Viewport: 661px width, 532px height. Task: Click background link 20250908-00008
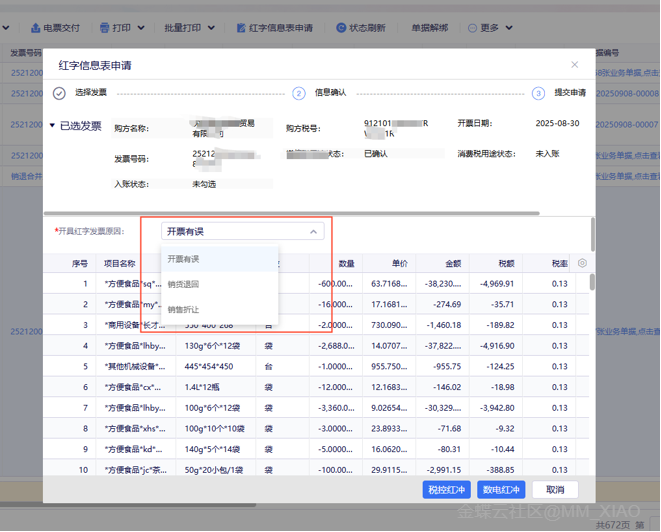(627, 93)
